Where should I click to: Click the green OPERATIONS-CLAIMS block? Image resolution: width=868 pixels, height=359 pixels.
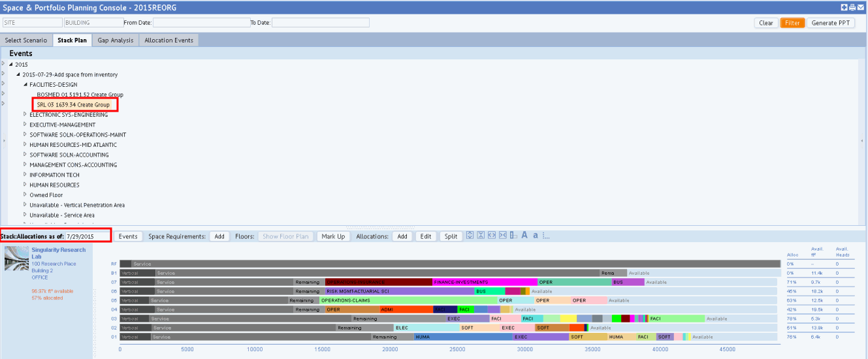point(408,300)
